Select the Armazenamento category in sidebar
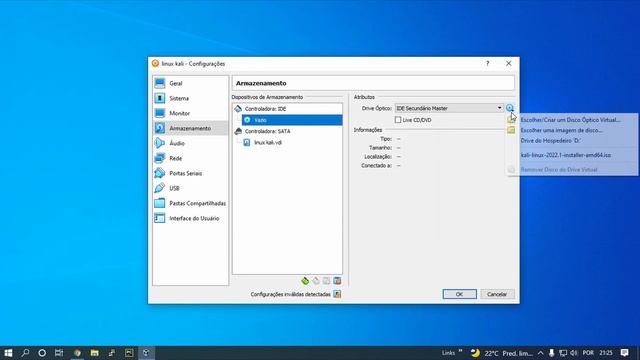 point(190,128)
